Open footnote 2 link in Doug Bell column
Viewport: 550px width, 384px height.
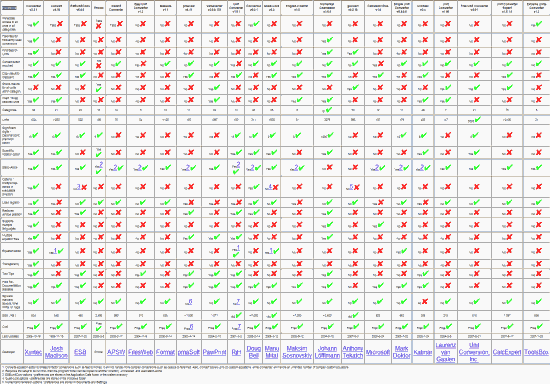pos(252,168)
